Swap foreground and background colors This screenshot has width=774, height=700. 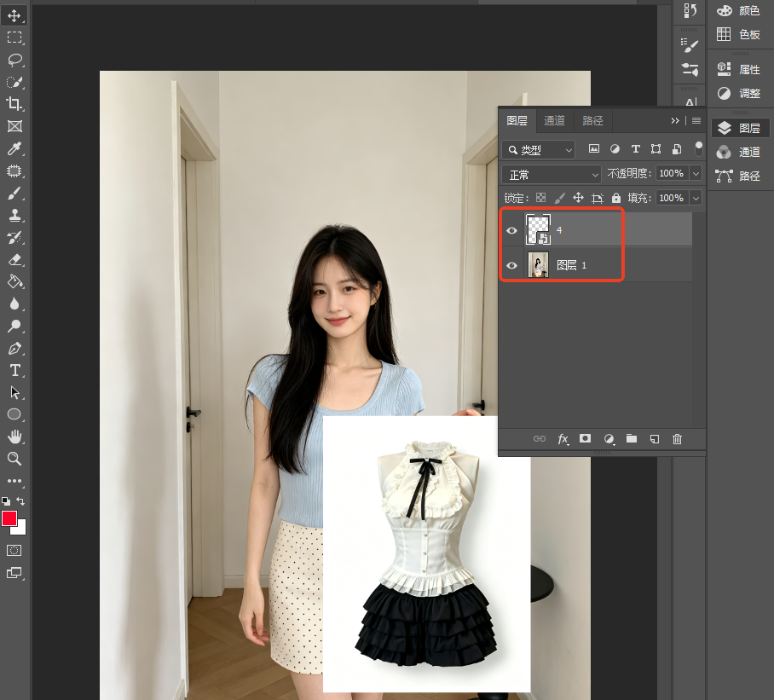pyautogui.click(x=20, y=501)
